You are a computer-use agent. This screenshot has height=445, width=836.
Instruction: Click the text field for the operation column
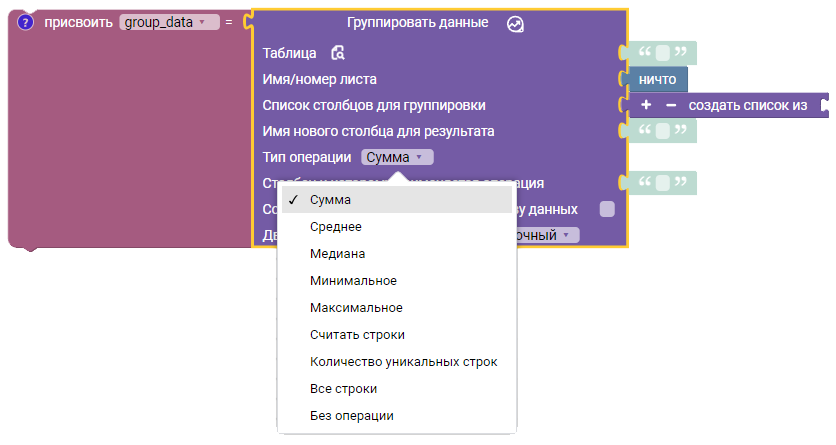662,183
